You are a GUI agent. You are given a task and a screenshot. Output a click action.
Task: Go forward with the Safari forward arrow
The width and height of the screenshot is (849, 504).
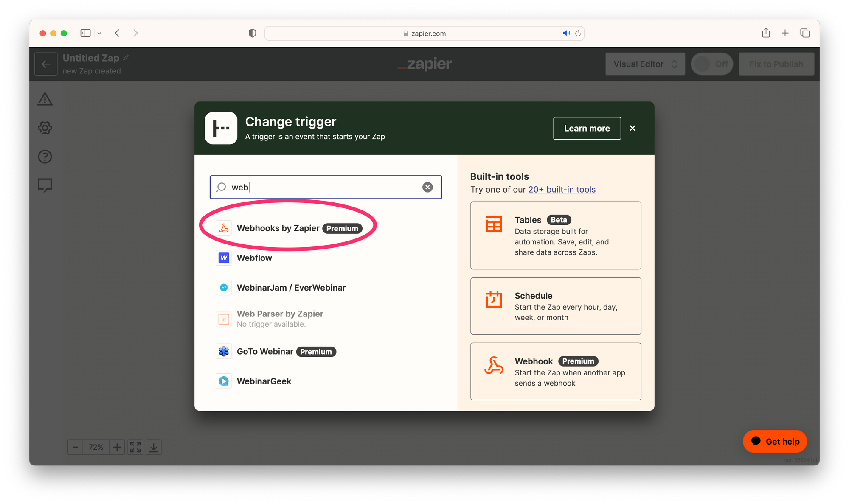pyautogui.click(x=135, y=33)
